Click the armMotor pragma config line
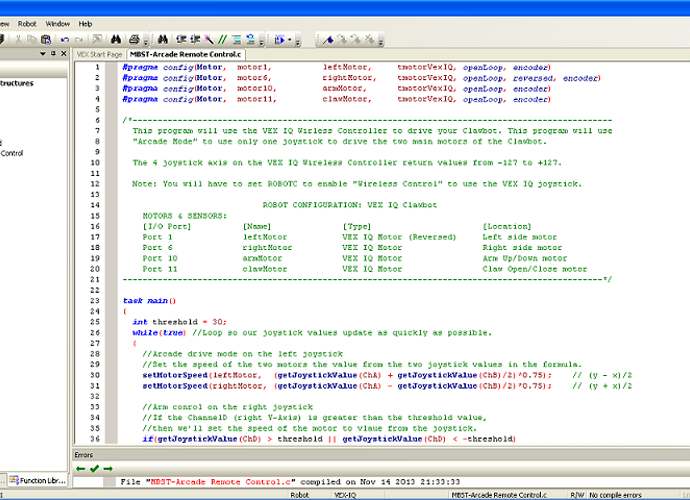Viewport: 690px width, 500px height. (x=337, y=88)
